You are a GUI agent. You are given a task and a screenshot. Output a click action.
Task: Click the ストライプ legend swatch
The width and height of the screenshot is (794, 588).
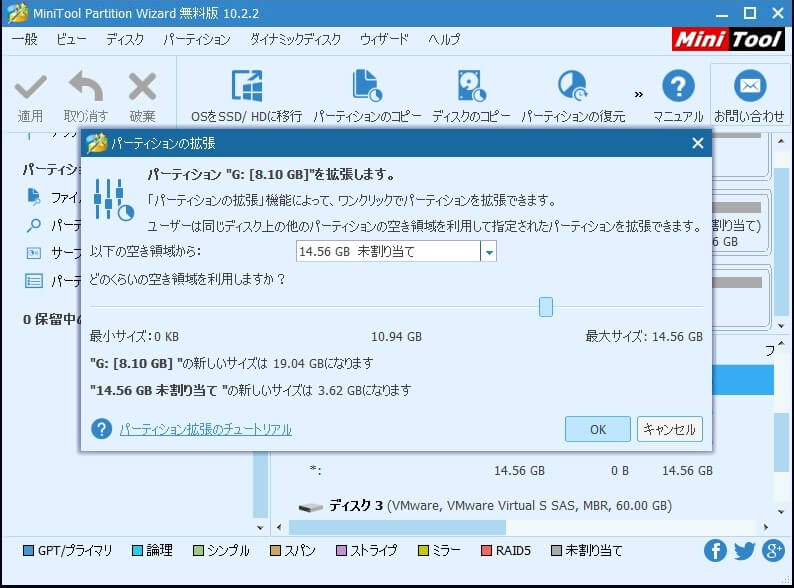coord(341,551)
